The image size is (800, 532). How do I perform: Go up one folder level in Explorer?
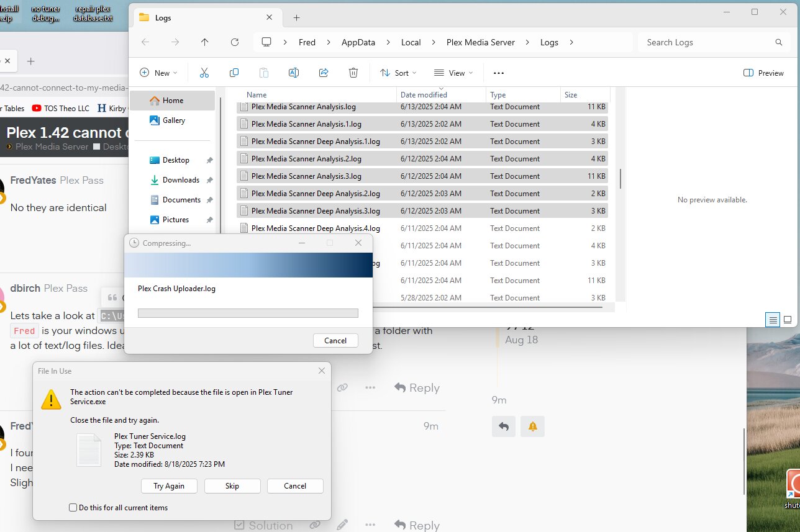point(205,42)
